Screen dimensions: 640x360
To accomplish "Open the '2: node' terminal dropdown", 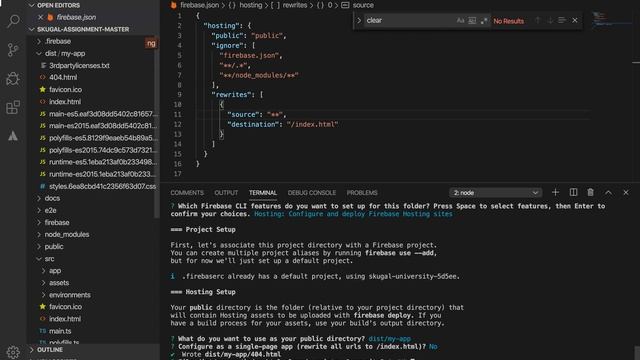I will coord(496,193).
